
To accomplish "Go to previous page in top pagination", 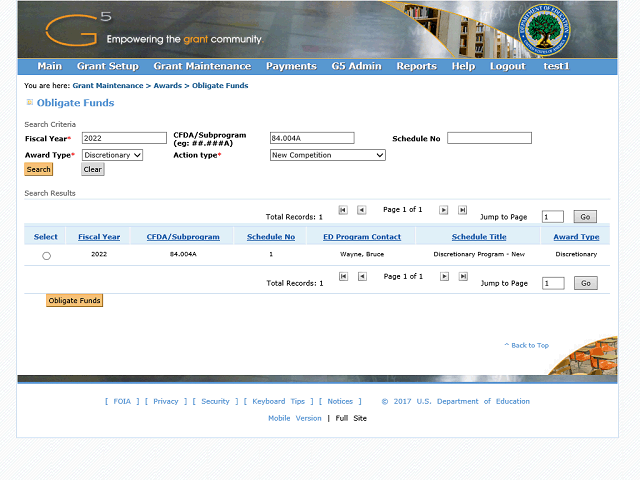I will click(362, 210).
